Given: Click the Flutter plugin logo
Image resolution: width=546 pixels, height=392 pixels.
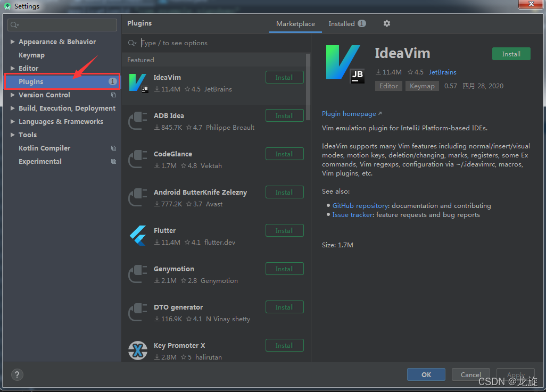Looking at the screenshot, I should (x=138, y=236).
